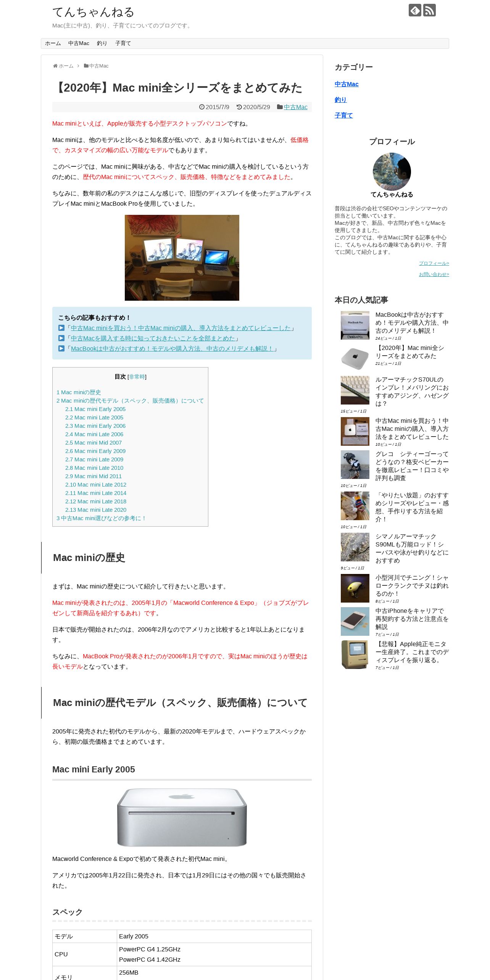Open the プロフィール> link
Image resolution: width=490 pixels, height=980 pixels.
click(434, 263)
